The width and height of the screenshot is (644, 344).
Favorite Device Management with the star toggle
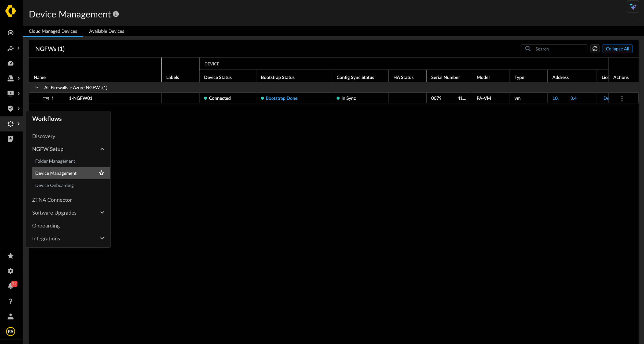[101, 173]
